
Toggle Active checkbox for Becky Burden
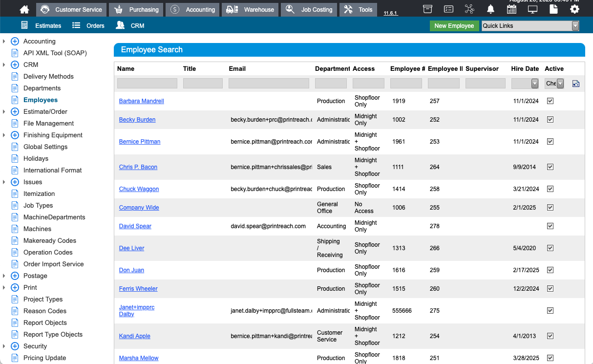pos(550,119)
